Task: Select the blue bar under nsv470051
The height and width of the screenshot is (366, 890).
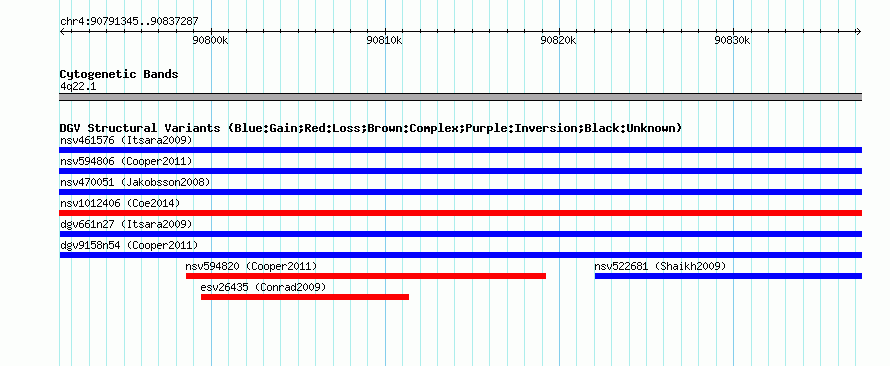Action: pos(460,192)
